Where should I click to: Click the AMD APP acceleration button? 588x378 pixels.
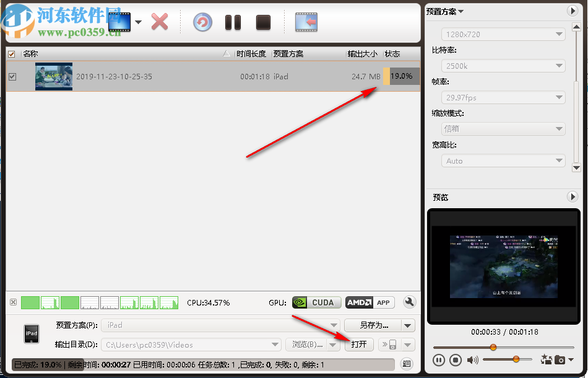point(370,302)
